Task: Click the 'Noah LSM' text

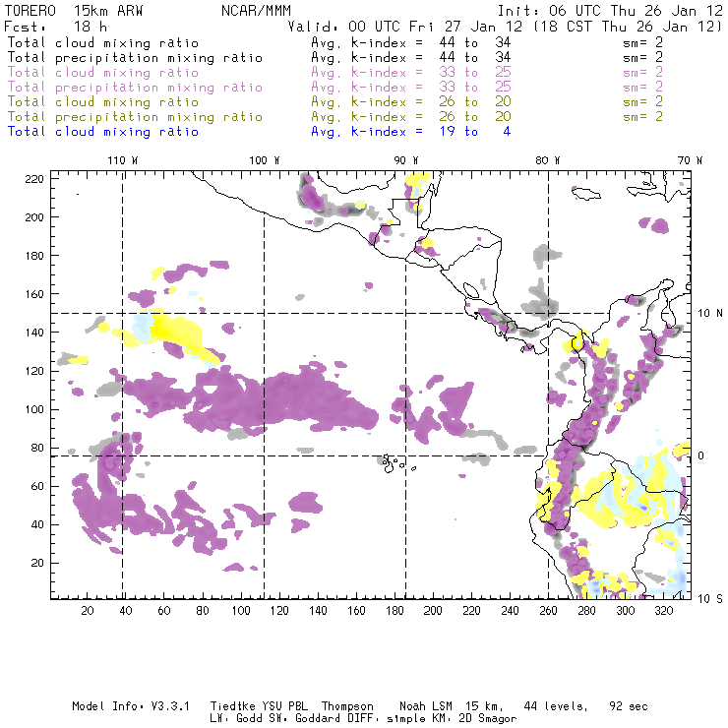Action: click(x=426, y=706)
